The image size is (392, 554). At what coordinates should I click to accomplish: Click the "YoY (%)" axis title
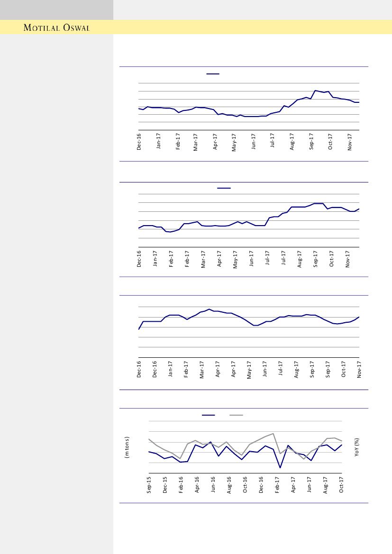[357, 447]
